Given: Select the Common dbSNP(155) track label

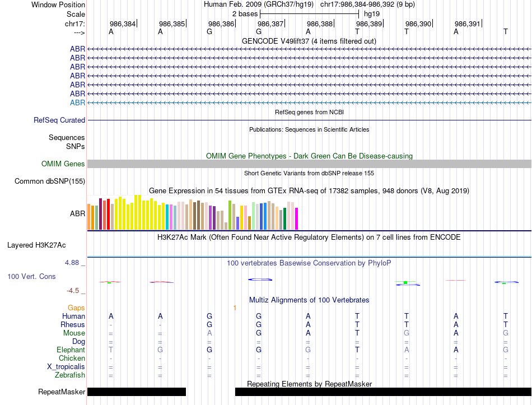Looking at the screenshot, I should coord(50,181).
